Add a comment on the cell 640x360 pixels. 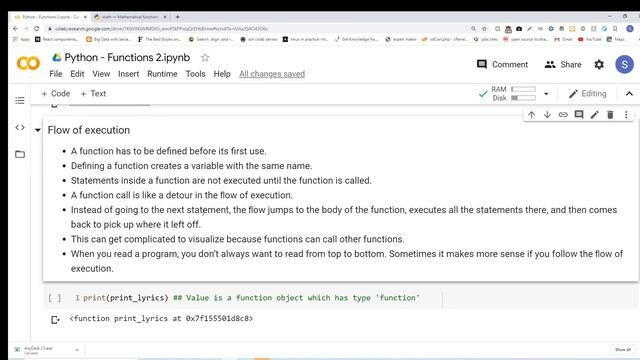579,115
